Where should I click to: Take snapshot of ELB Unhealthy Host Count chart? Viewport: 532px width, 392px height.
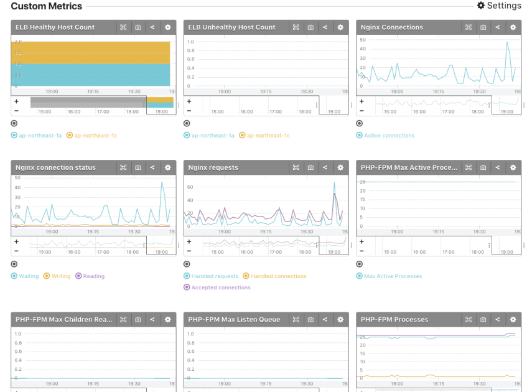pos(310,27)
